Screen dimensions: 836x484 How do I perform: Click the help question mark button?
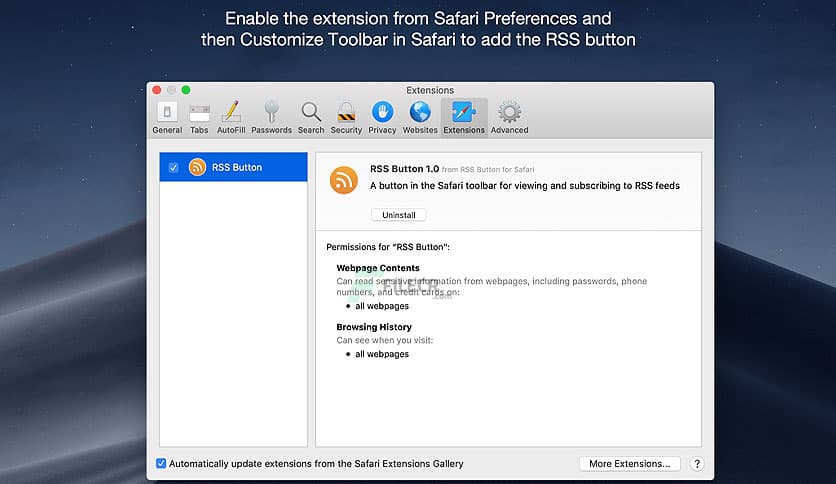click(x=696, y=464)
